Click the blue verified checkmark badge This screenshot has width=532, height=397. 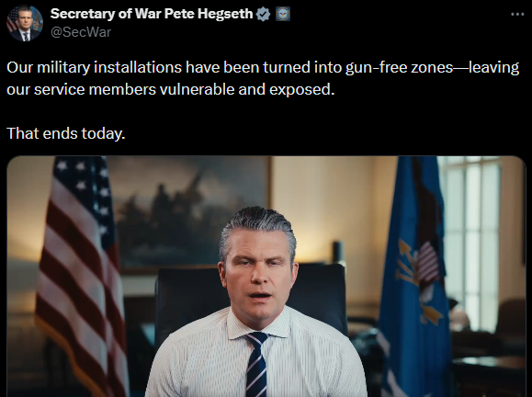263,15
